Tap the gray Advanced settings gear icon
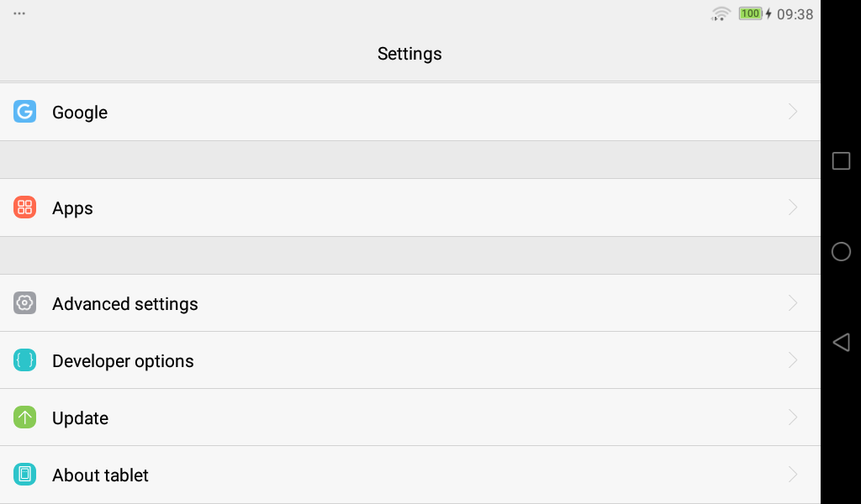The width and height of the screenshot is (861, 504). (24, 303)
